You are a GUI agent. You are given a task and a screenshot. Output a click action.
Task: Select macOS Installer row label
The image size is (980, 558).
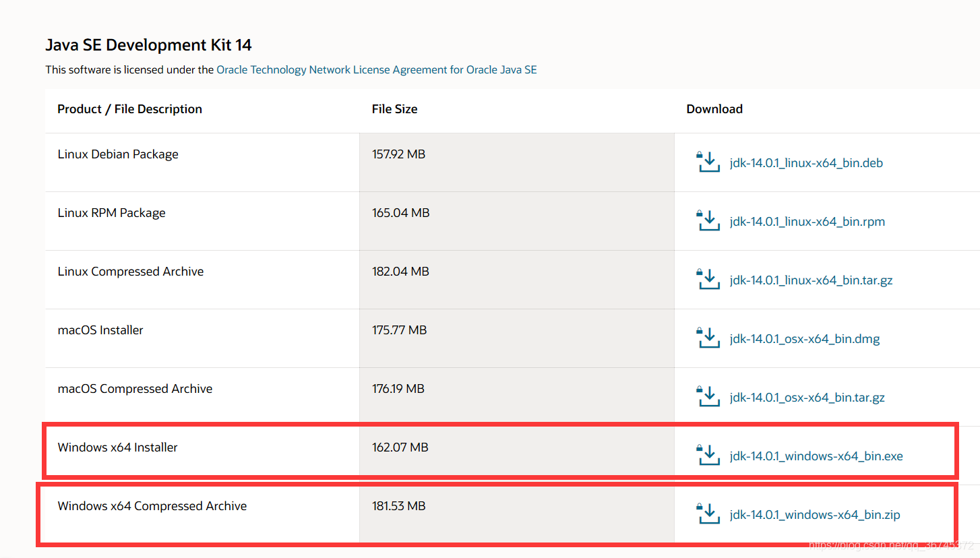point(100,330)
